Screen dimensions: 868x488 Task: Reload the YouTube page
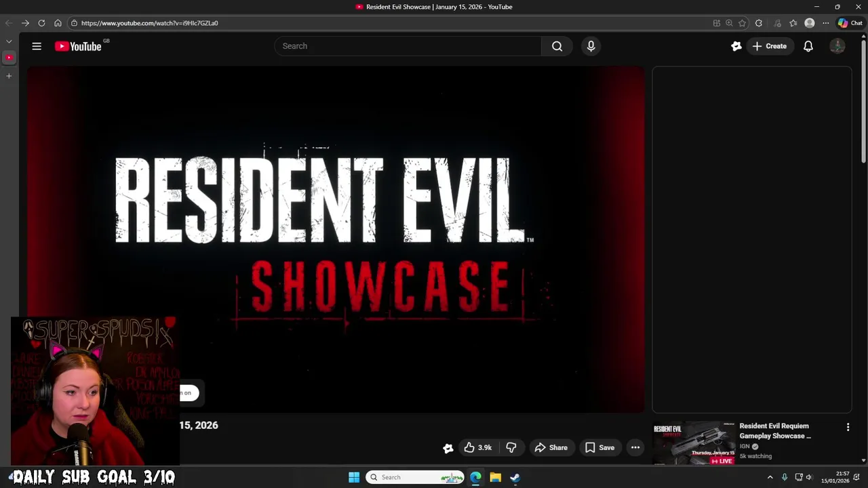click(41, 23)
